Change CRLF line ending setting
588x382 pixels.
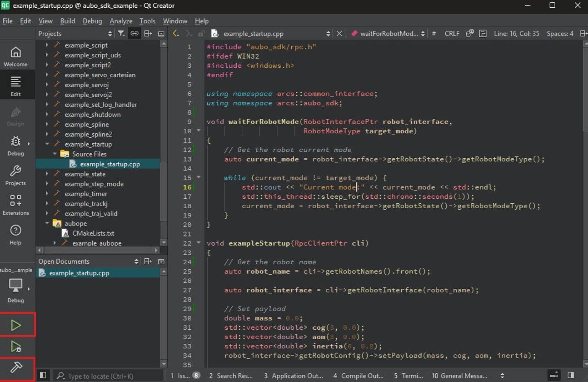point(452,34)
